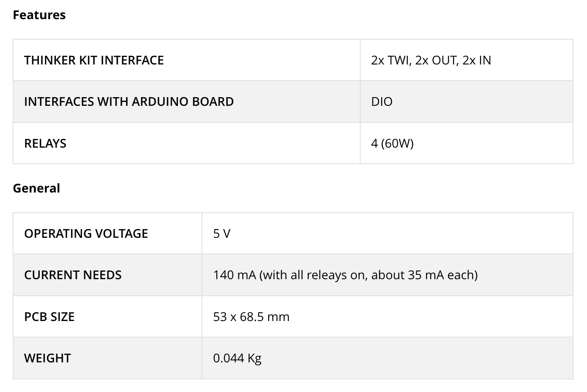Click the "(60W)" relay rating text
This screenshot has height=392, width=587.
[397, 143]
